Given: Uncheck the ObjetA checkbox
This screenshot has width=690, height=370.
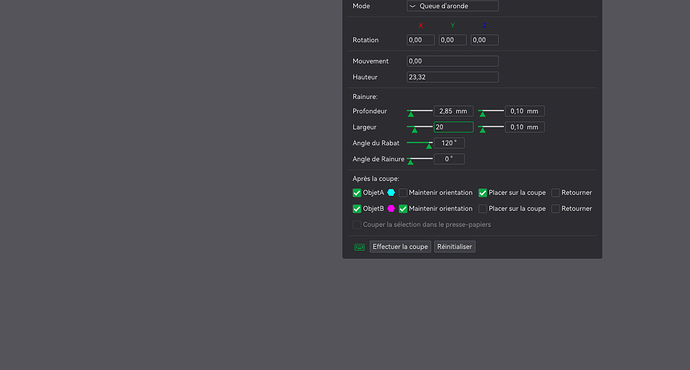Looking at the screenshot, I should pos(357,193).
